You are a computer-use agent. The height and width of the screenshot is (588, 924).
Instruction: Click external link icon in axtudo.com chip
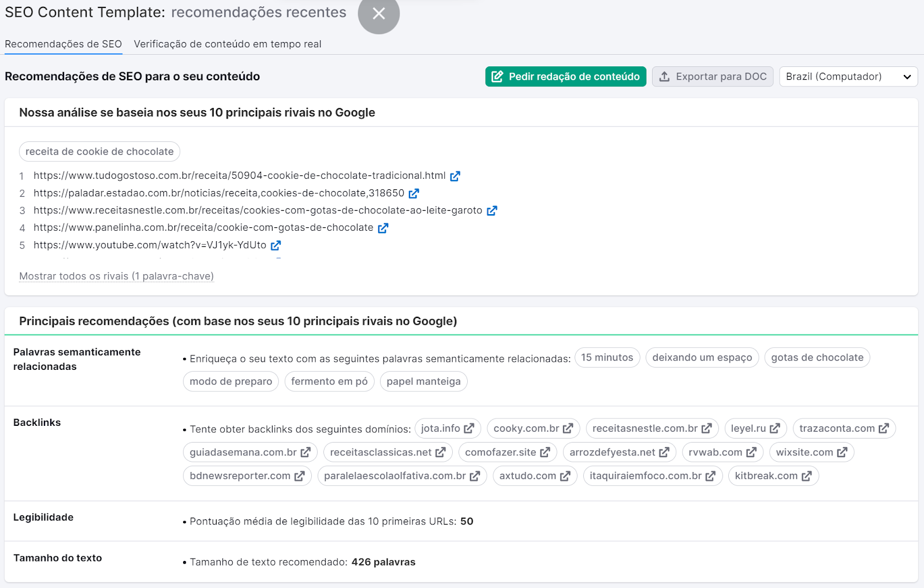pyautogui.click(x=565, y=475)
